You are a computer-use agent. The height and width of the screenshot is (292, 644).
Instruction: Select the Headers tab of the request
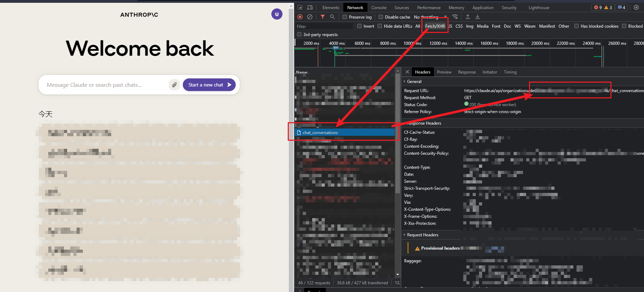tap(422, 72)
